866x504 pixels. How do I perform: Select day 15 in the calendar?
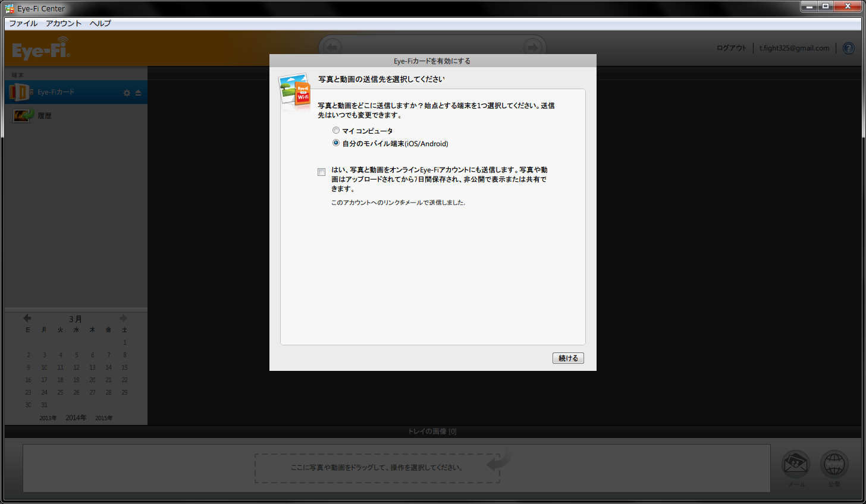tap(124, 367)
